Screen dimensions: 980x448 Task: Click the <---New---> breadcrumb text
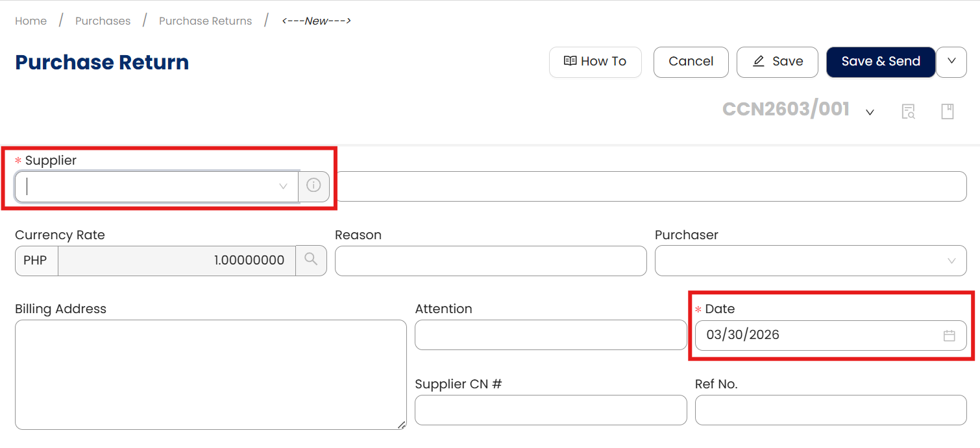pos(316,21)
